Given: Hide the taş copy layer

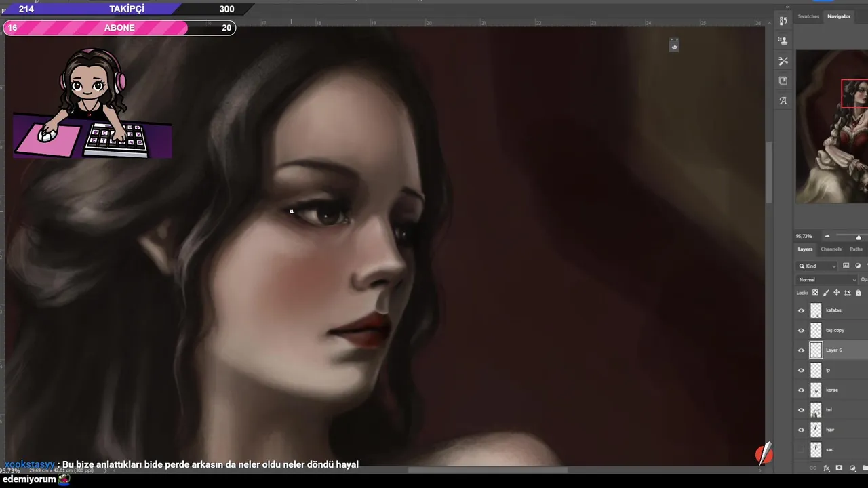Looking at the screenshot, I should tap(801, 331).
